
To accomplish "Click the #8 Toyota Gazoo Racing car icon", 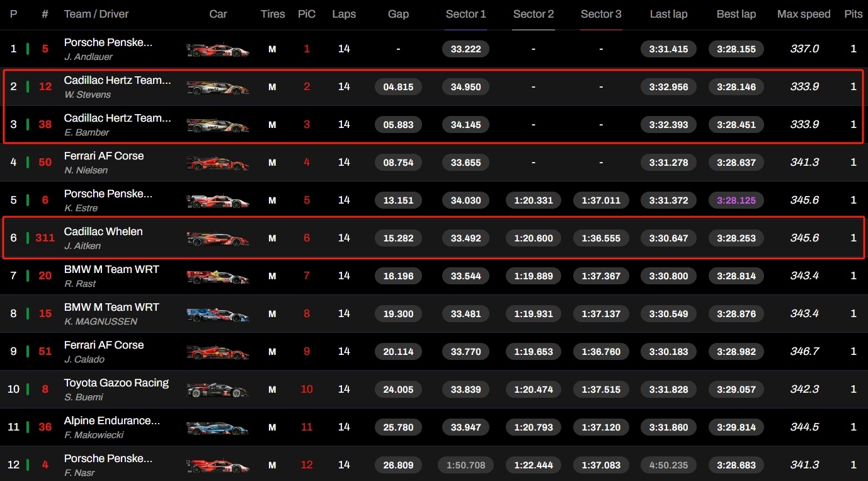I will tap(218, 390).
